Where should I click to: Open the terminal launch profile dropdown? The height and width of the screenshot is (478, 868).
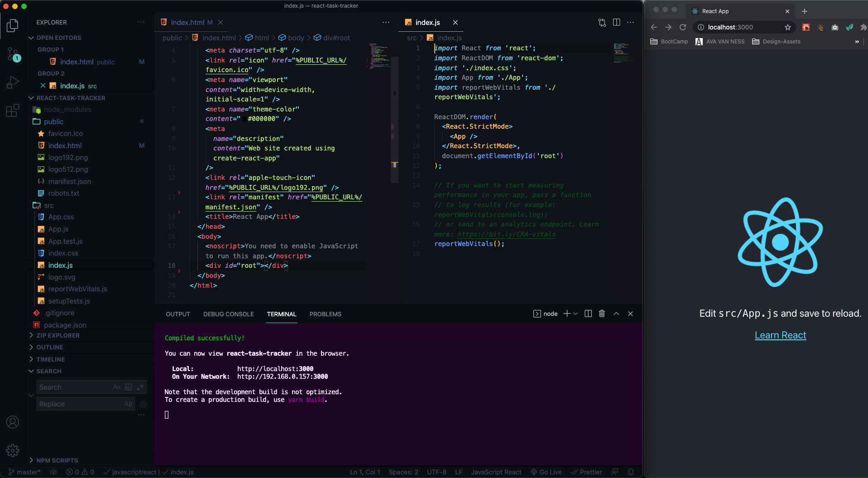(x=576, y=314)
